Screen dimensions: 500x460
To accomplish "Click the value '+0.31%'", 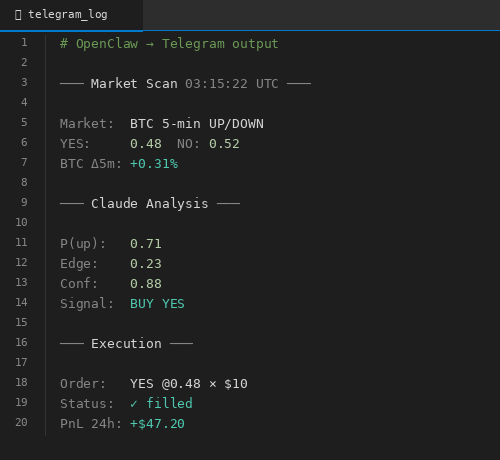I will pos(154,164).
